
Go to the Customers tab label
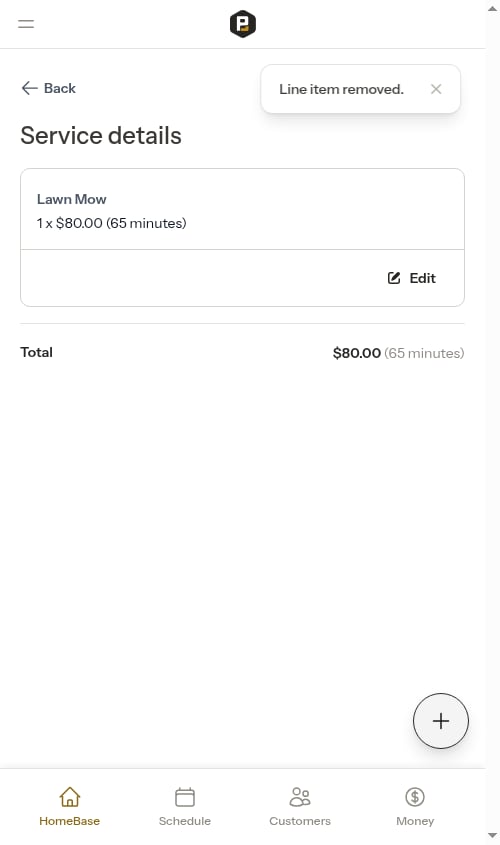(300, 821)
